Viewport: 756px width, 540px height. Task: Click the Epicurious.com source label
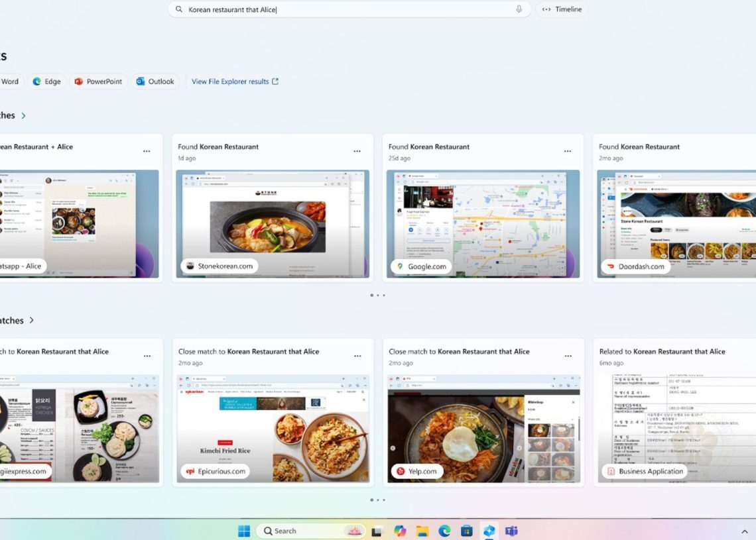pos(216,471)
